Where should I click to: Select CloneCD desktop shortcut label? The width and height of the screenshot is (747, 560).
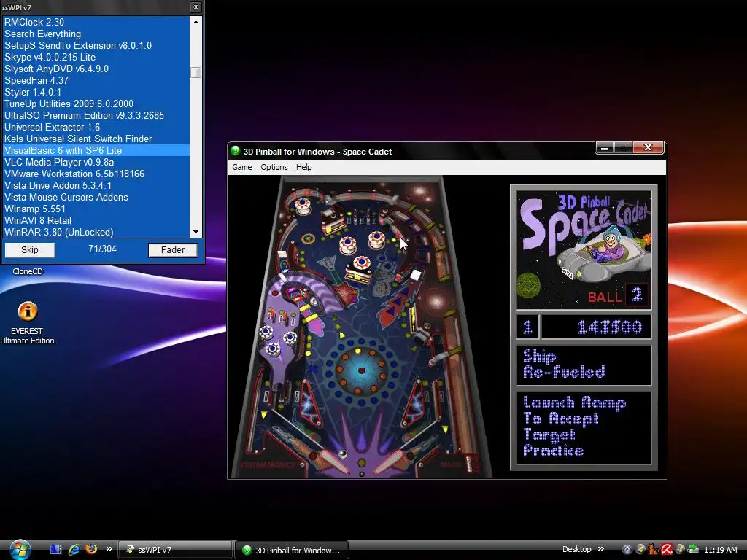coord(28,271)
